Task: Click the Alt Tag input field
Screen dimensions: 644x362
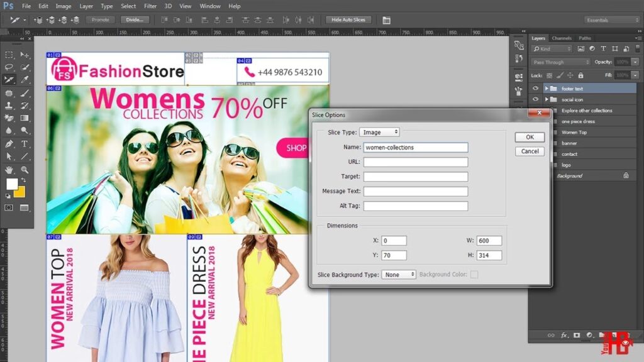Action: coord(415,206)
